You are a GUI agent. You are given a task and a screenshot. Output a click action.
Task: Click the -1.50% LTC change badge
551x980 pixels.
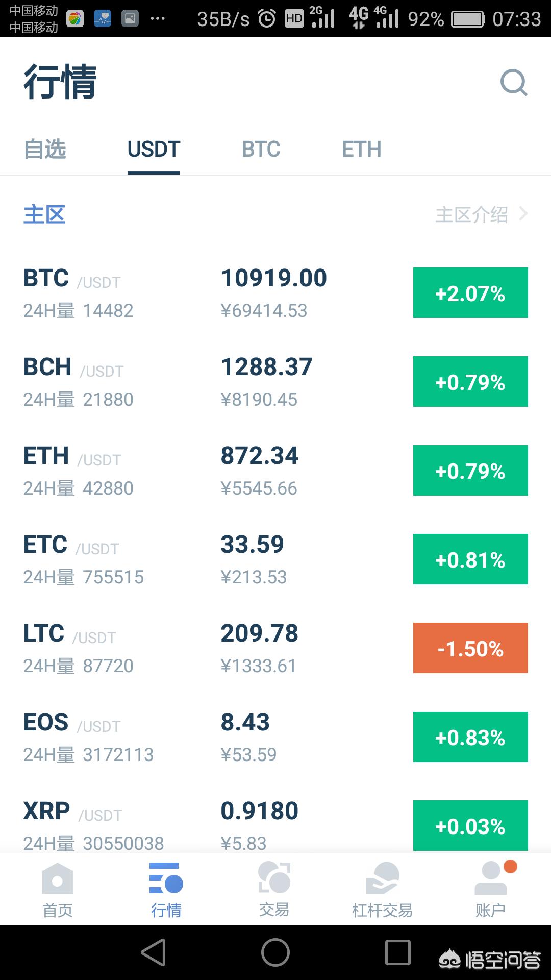pos(470,648)
